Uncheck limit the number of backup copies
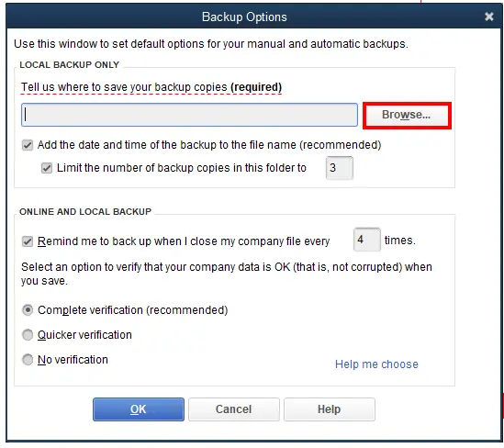Screen dimensions: 504x448 [x=47, y=168]
